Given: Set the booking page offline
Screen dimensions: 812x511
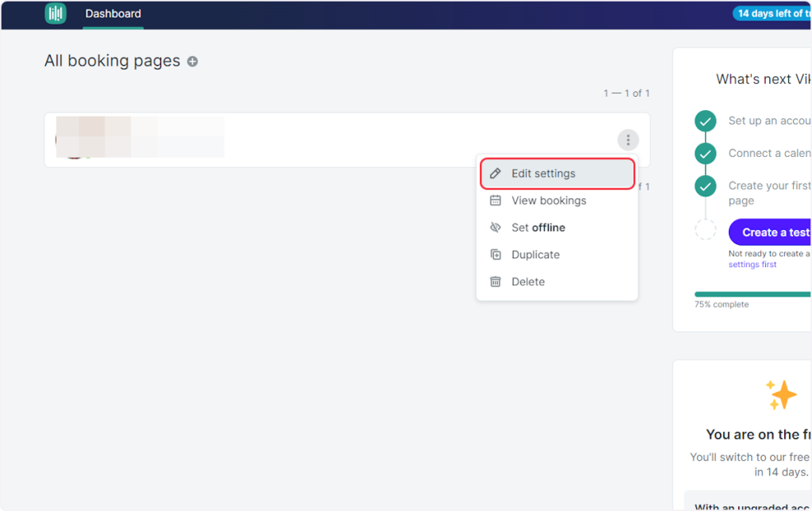Looking at the screenshot, I should [538, 227].
